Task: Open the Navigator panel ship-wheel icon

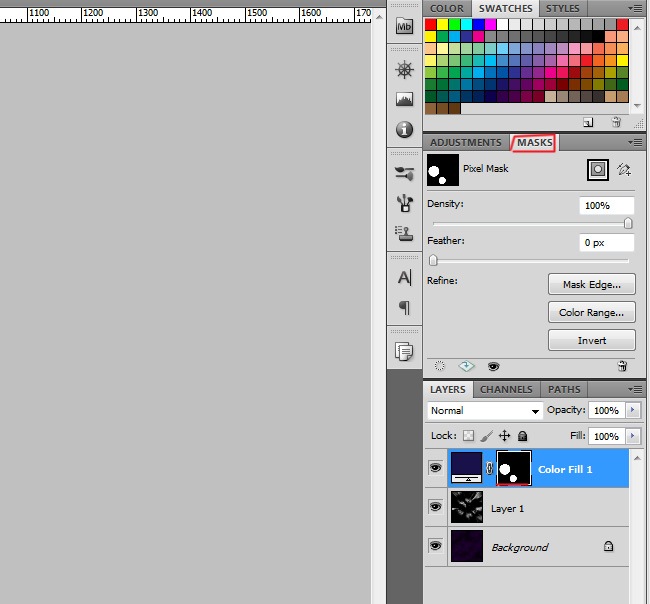Action: 405,69
